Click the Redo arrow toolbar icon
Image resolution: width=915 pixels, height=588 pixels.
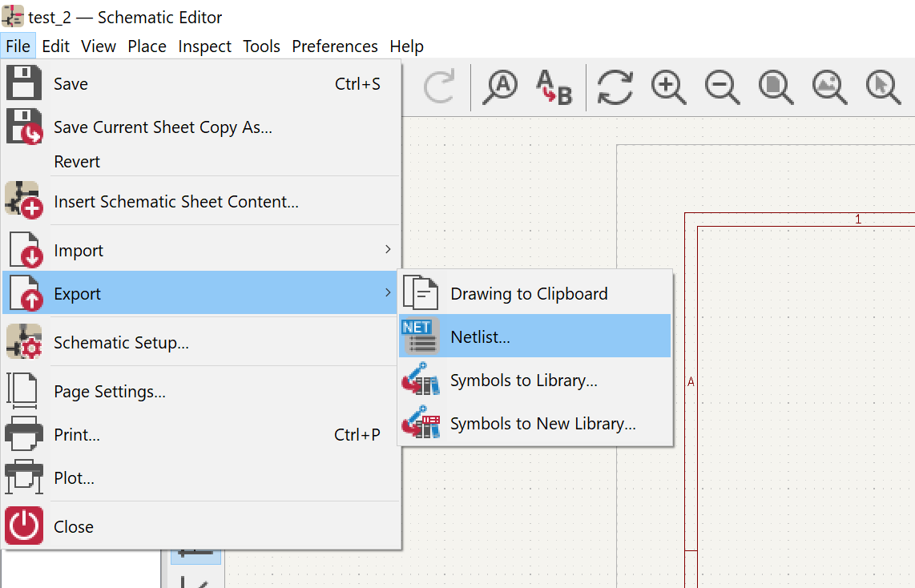click(x=439, y=87)
